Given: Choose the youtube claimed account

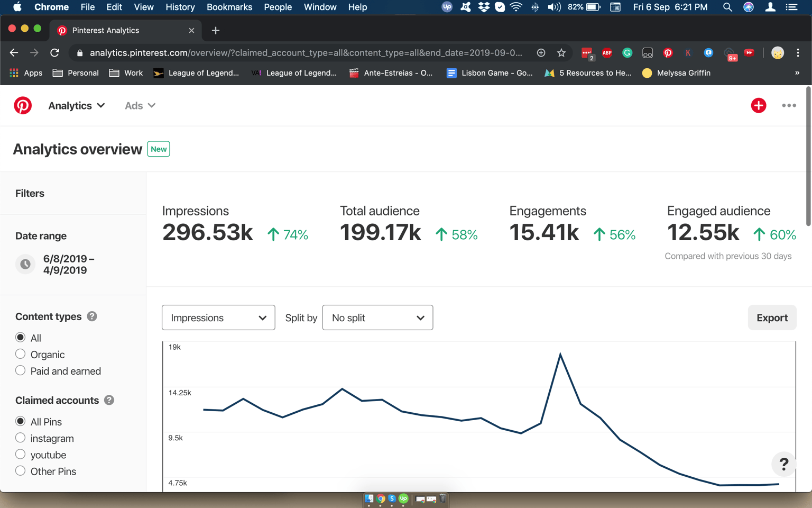Looking at the screenshot, I should [21, 454].
